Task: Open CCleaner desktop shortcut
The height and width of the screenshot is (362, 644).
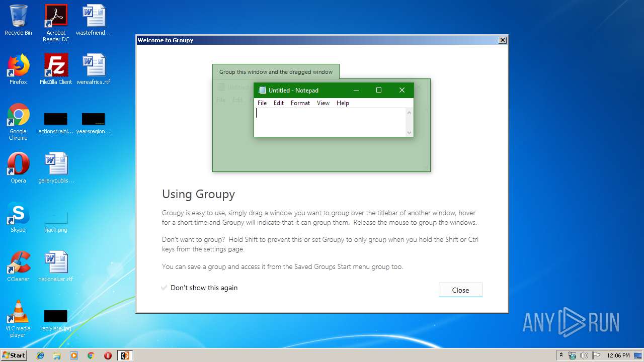Action: tap(18, 266)
